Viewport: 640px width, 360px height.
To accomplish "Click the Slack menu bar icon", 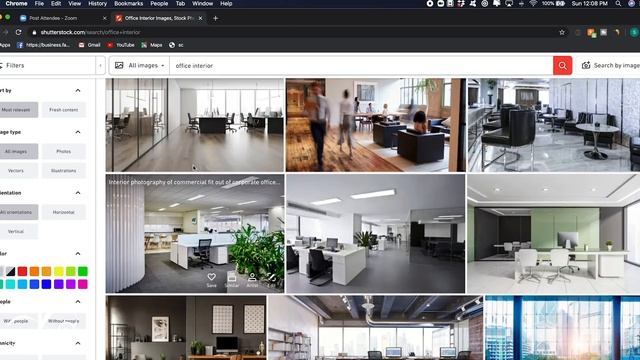I will 461,4.
